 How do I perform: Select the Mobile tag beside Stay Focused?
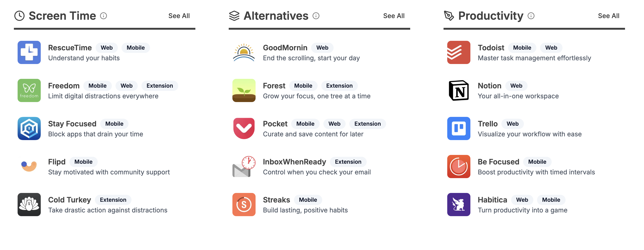114,124
